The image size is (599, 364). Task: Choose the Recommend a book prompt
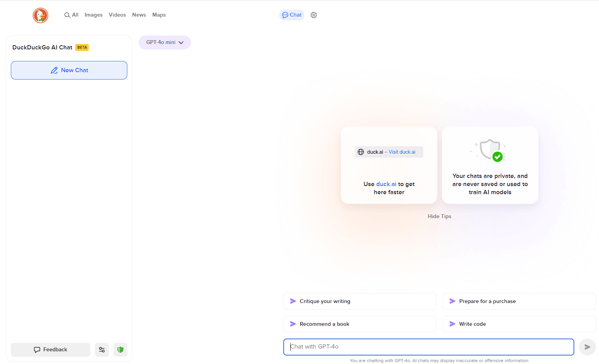point(360,324)
